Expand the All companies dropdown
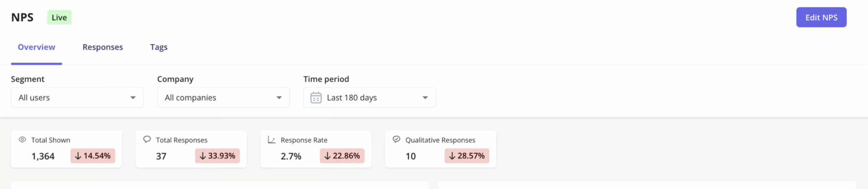The height and width of the screenshot is (189, 868). pyautogui.click(x=223, y=98)
